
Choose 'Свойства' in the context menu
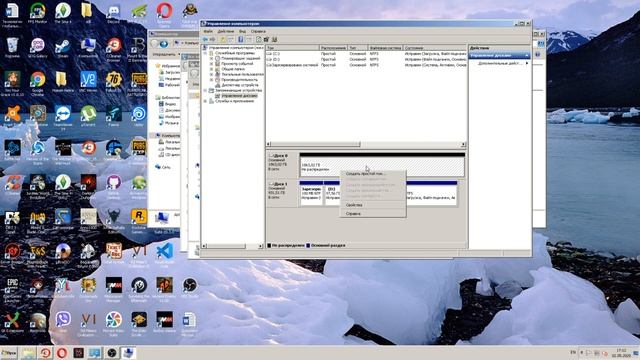pyautogui.click(x=373, y=205)
